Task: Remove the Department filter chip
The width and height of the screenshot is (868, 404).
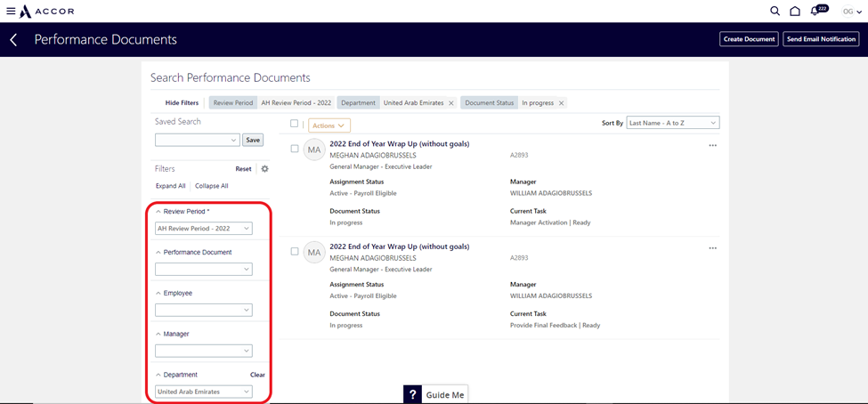Action: (x=450, y=103)
